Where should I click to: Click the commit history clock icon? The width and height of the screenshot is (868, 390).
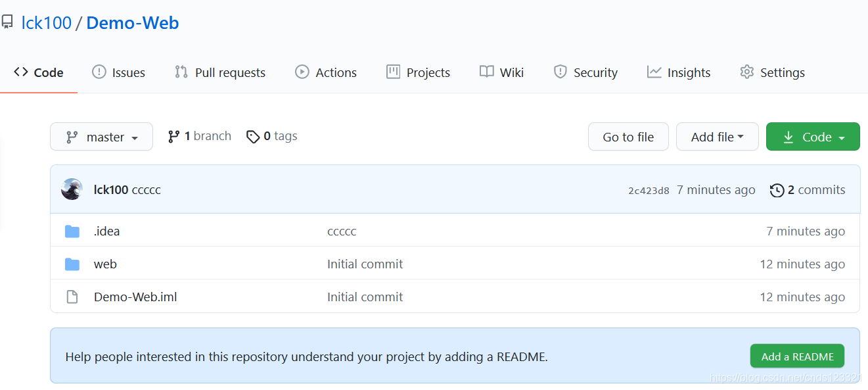777,190
